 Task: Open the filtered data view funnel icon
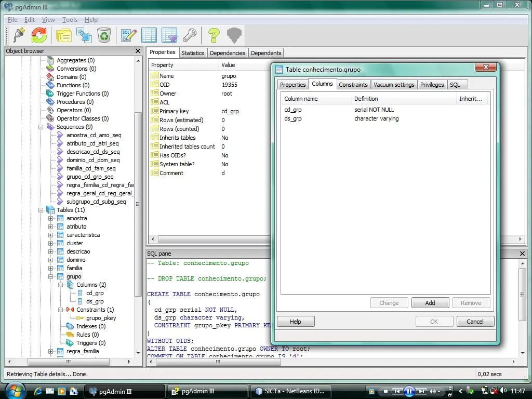coord(169,35)
